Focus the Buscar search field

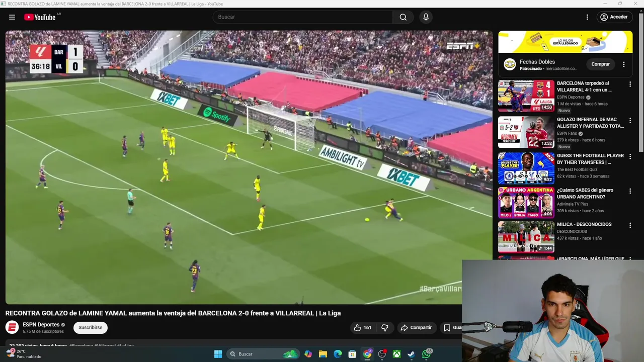(303, 17)
